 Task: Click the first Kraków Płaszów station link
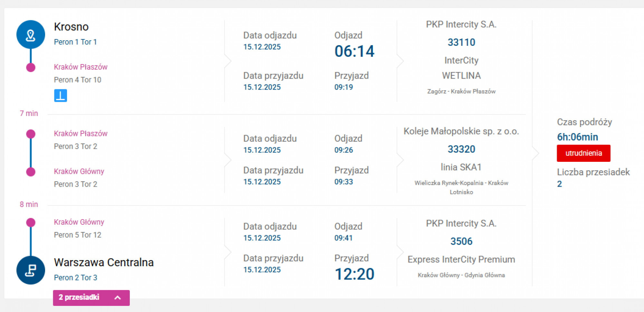(80, 67)
